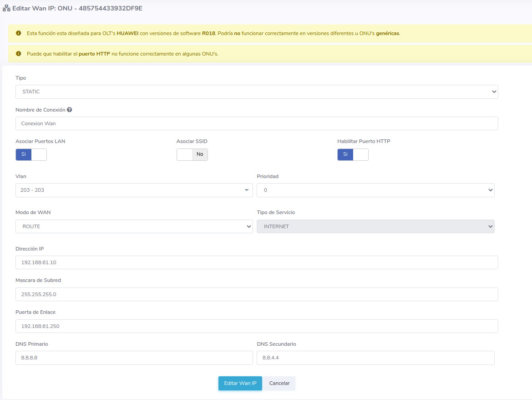Open the Tipo dropdown showing STATIC
Image resolution: width=532 pixels, height=400 pixels.
tap(257, 92)
